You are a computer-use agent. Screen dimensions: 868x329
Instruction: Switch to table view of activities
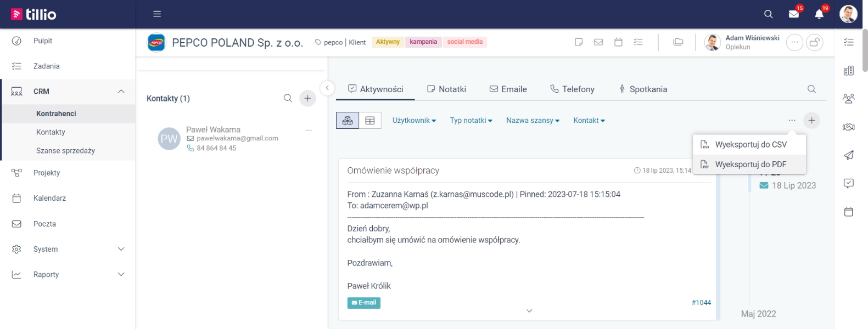370,121
